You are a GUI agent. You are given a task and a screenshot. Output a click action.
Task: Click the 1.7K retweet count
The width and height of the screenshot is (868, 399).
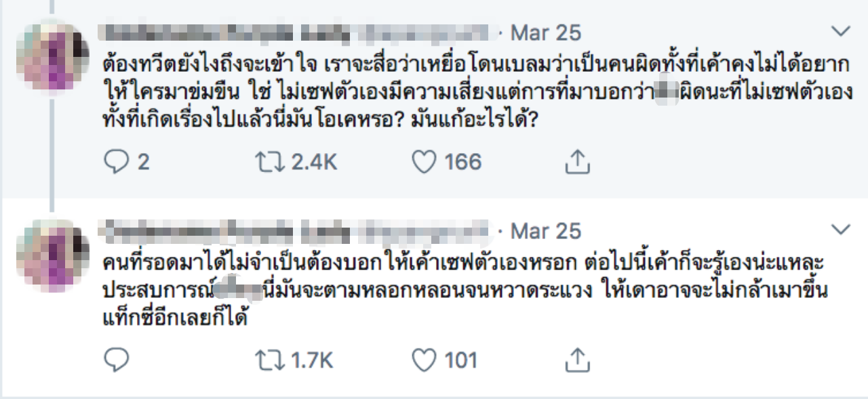pos(312,360)
